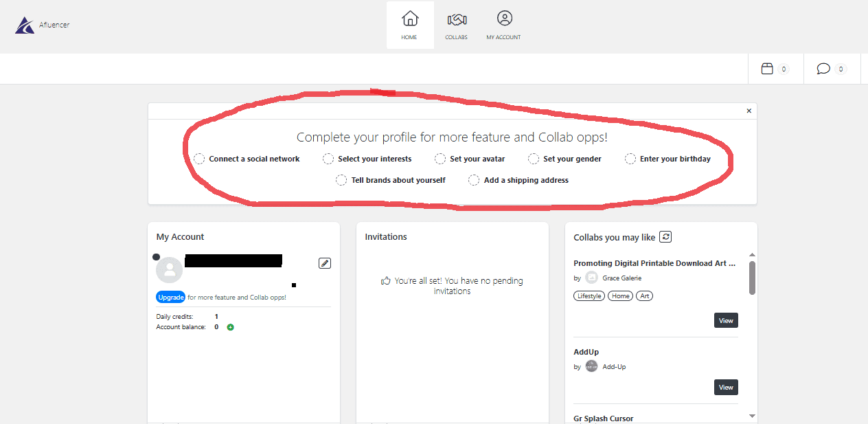
Task: View the AddUp collab
Action: (x=726, y=387)
